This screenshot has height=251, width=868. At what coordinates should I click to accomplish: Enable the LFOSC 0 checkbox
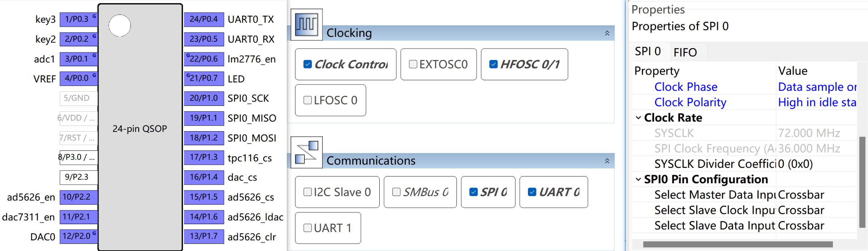(x=307, y=100)
